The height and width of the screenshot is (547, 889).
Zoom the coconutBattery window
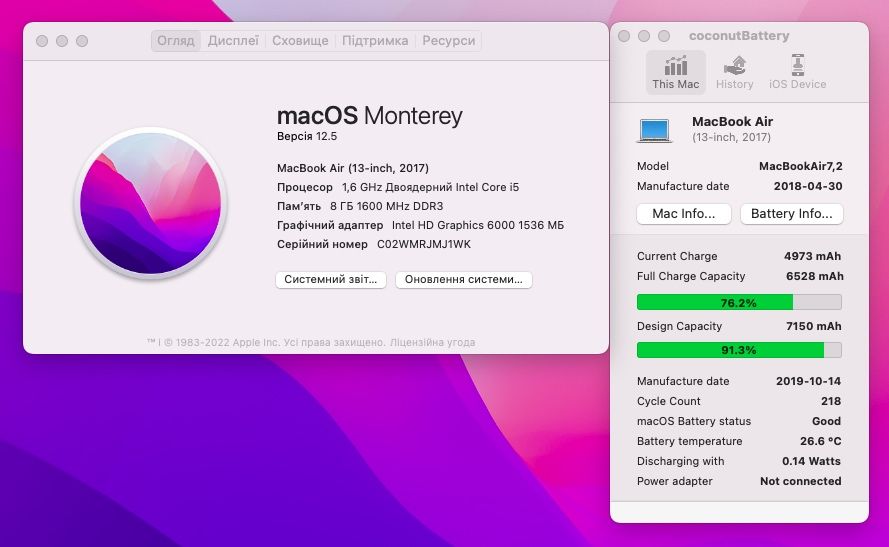point(664,36)
